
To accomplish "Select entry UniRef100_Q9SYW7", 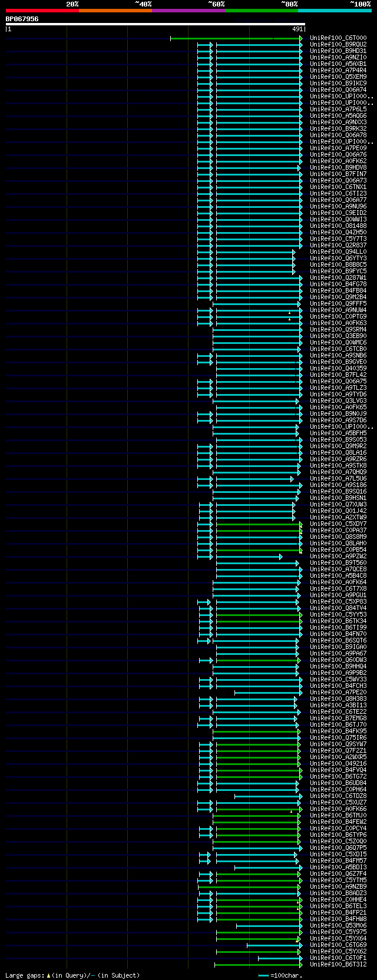I will 338,744.
